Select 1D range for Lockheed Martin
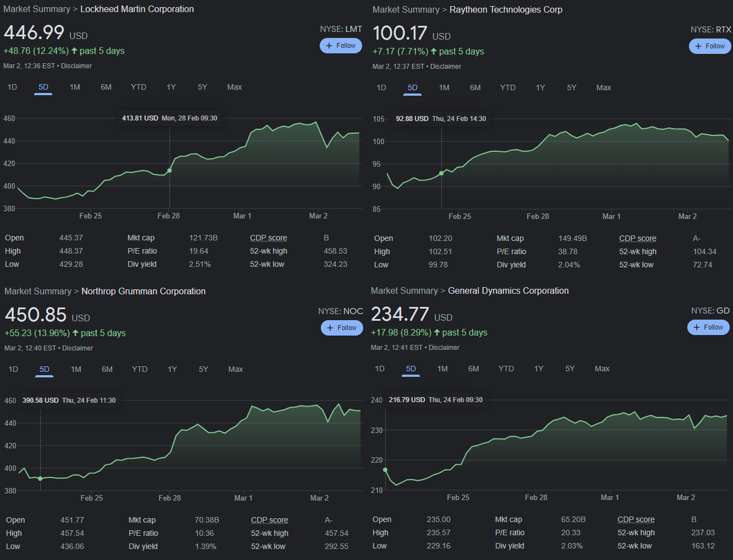This screenshot has height=560, width=733. pyautogui.click(x=12, y=87)
